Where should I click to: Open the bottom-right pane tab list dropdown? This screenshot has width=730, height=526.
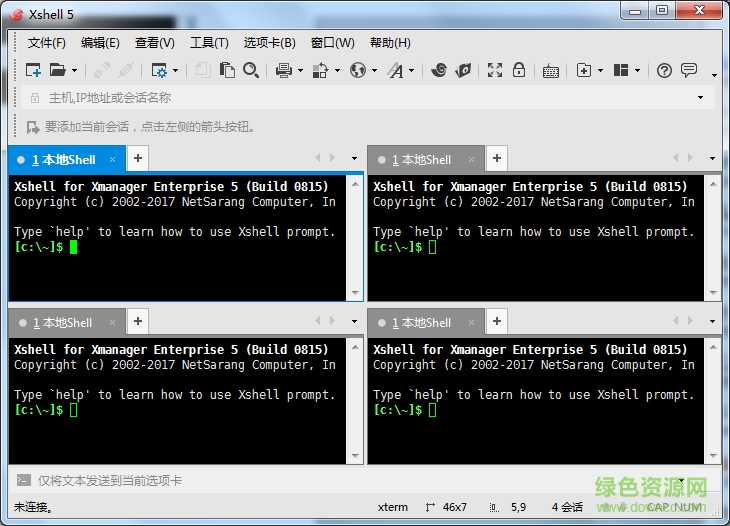[712, 321]
